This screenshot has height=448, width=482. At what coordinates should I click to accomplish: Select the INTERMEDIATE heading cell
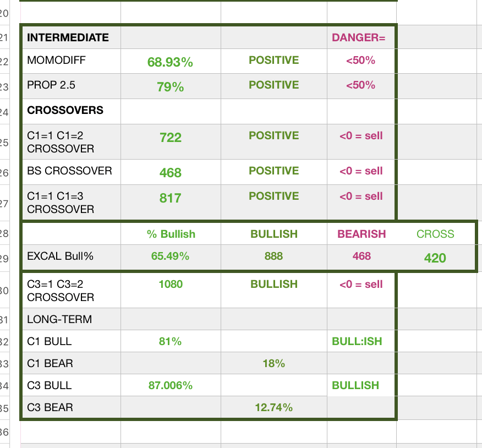pos(68,38)
